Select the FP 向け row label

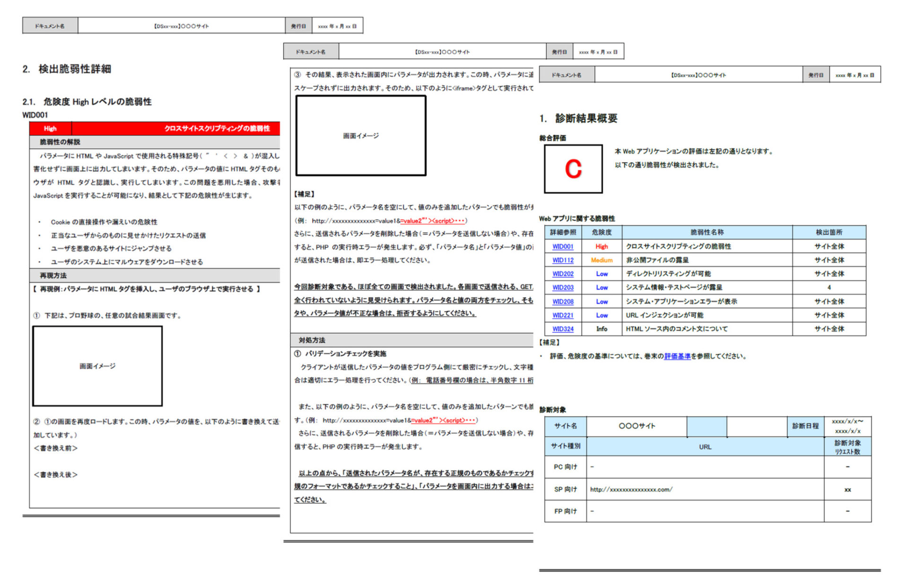click(x=566, y=511)
